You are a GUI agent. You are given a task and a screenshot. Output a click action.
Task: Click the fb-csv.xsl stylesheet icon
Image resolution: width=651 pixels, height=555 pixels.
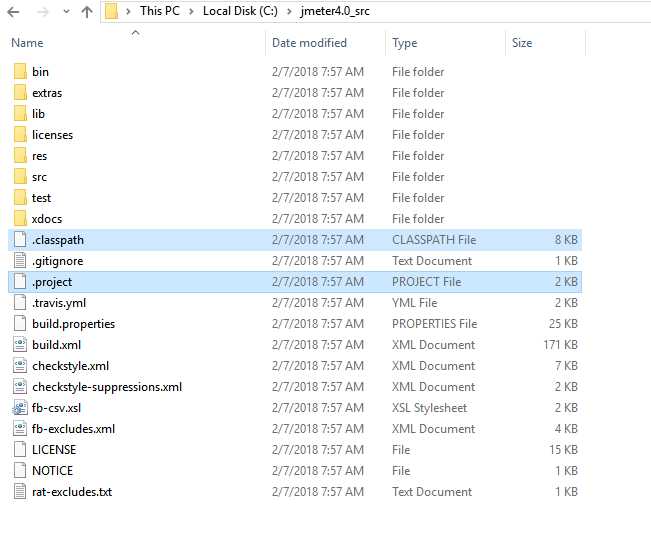coord(20,407)
